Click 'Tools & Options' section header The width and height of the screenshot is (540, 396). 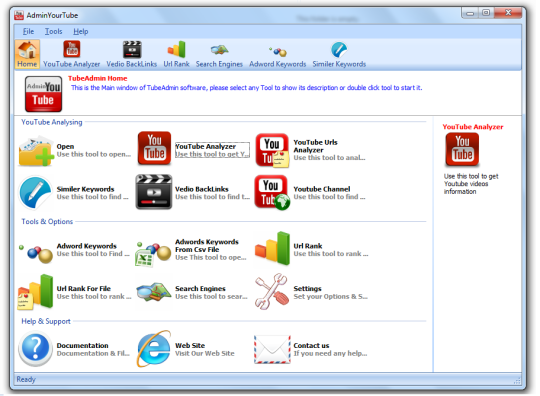click(47, 221)
